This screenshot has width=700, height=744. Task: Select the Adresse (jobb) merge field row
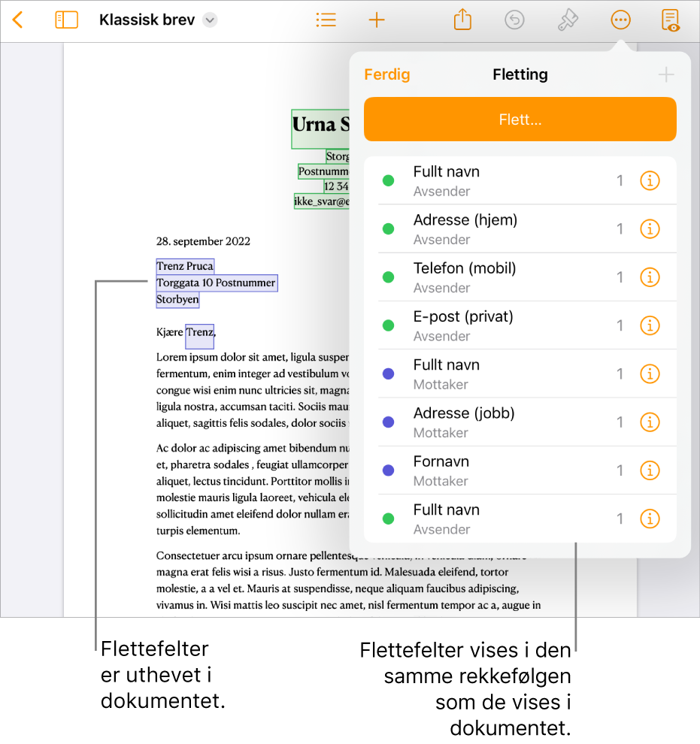point(520,422)
